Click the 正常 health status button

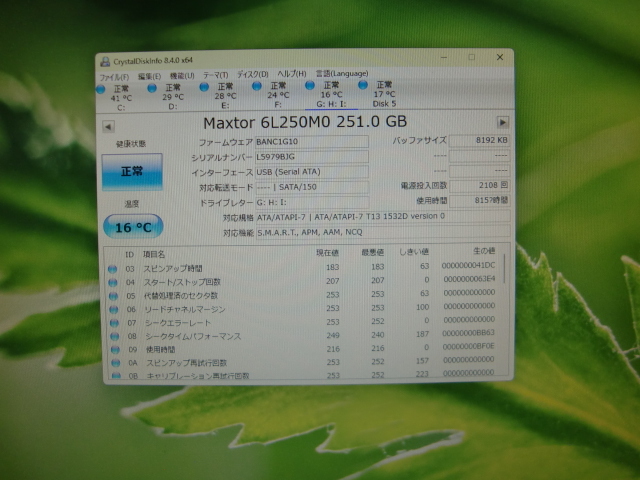click(x=132, y=171)
